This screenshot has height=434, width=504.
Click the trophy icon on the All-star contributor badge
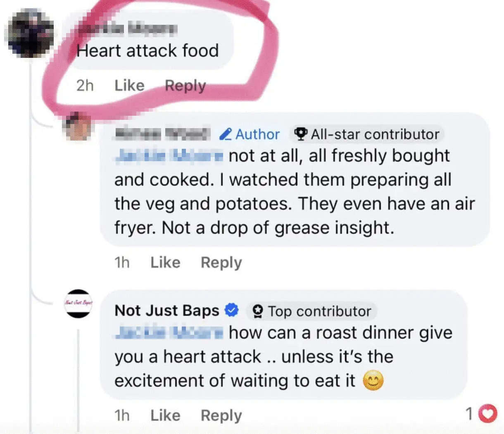click(300, 134)
